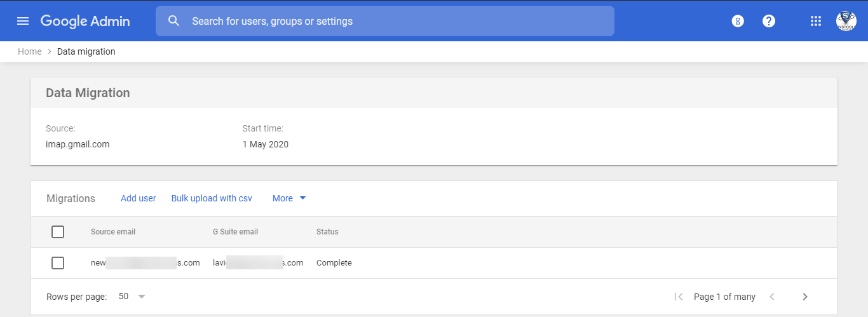Click the Page 1 of many label
868x317 pixels.
pos(724,297)
